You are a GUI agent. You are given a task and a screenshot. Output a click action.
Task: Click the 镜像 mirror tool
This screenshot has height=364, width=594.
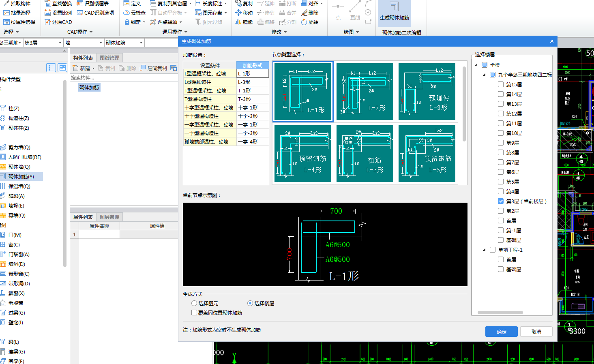(244, 22)
